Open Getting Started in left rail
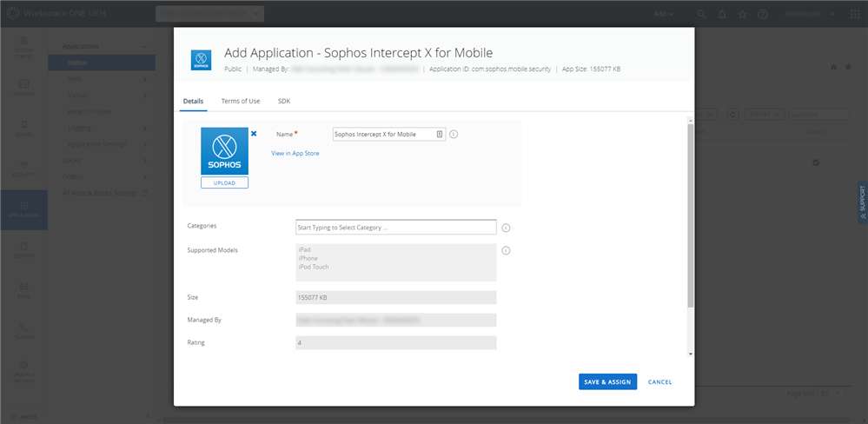 point(23,48)
